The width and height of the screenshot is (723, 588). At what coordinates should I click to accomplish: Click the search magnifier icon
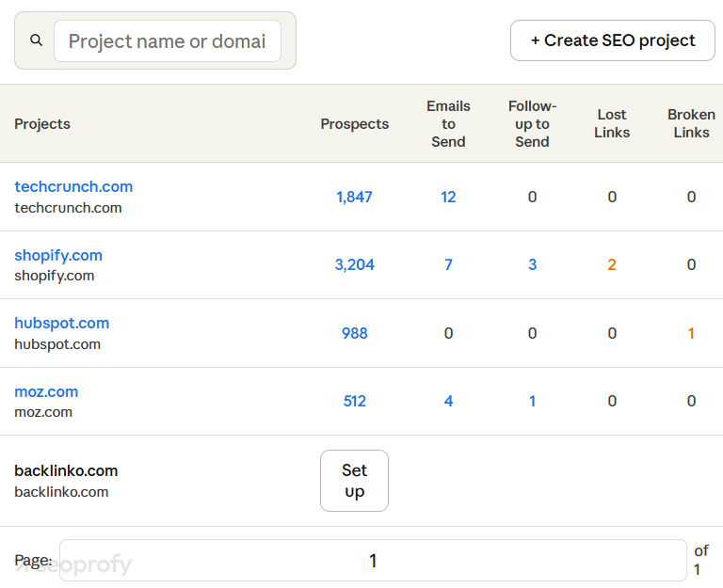37,40
